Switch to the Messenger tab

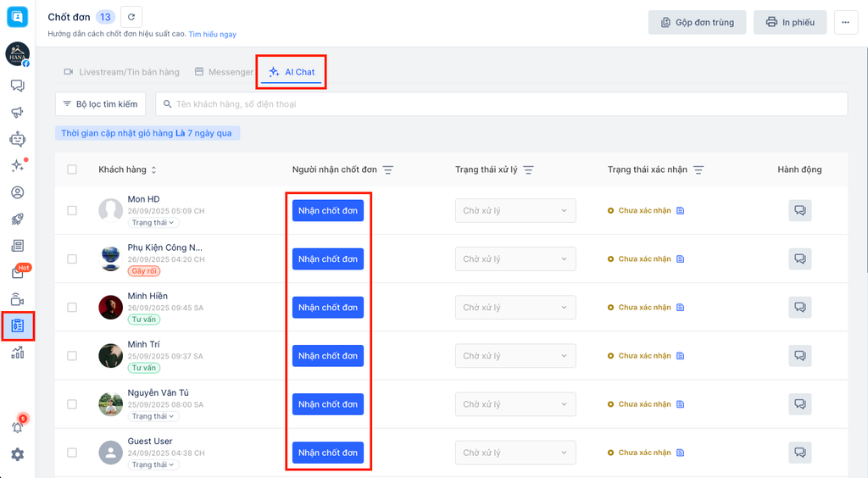(224, 72)
